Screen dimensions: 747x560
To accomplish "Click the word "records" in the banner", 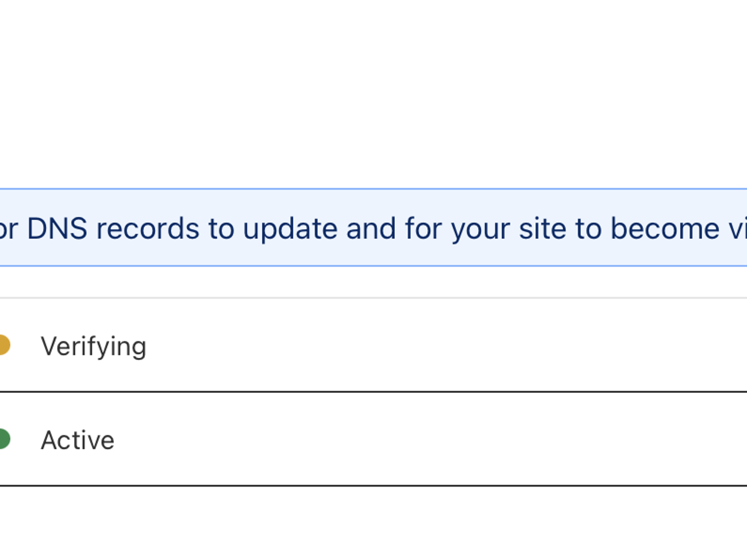I will (x=148, y=229).
